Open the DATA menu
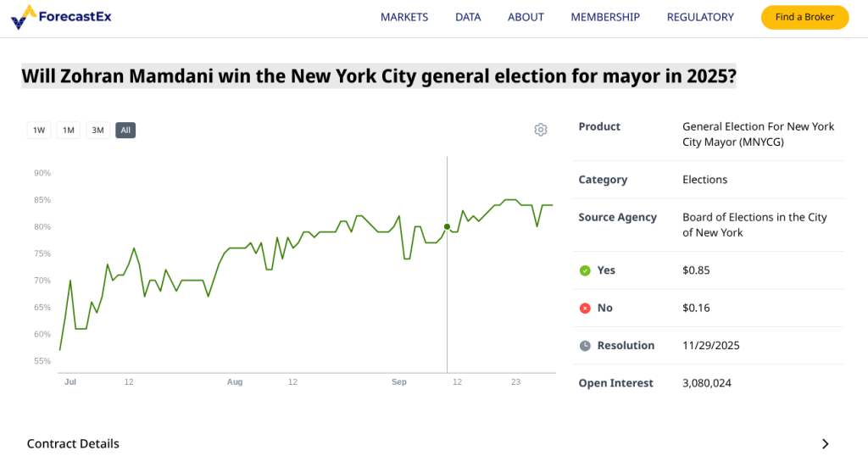The width and height of the screenshot is (868, 462). coord(468,17)
